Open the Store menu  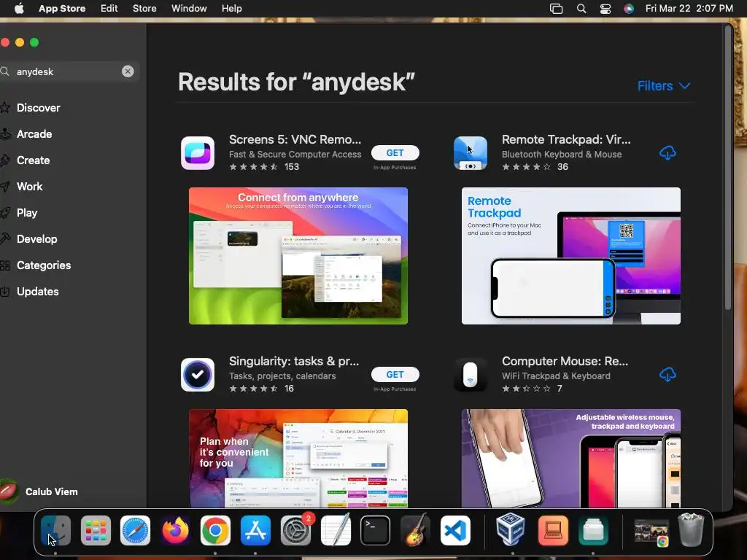point(144,9)
